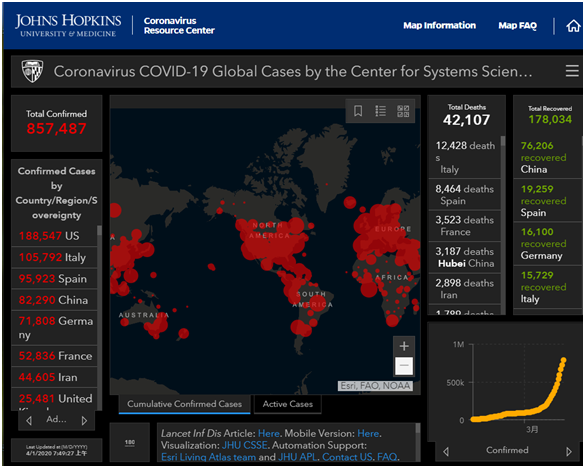Screen dimensions: 585x468
Task: Select 25,481 United Kingdom row
Action: (54, 399)
